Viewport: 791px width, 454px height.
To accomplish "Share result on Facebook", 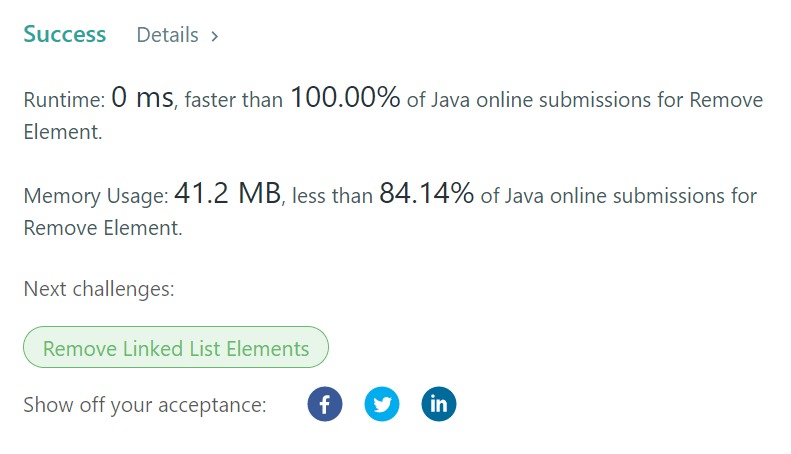I will tap(325, 405).
